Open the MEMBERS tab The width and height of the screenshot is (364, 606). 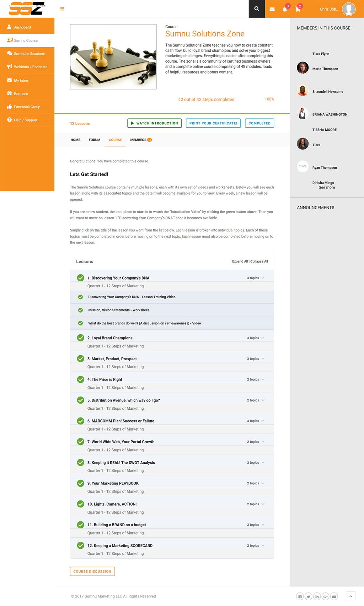[141, 140]
